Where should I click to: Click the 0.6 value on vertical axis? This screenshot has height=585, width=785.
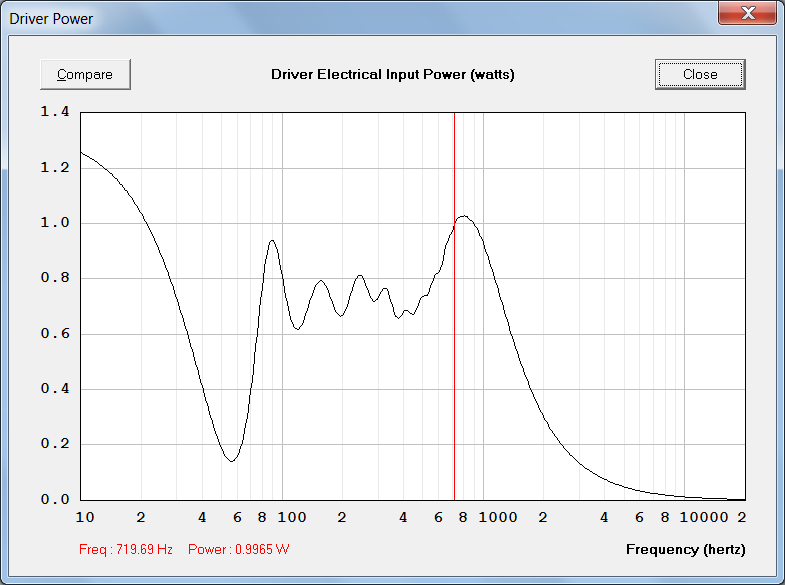(x=55, y=334)
